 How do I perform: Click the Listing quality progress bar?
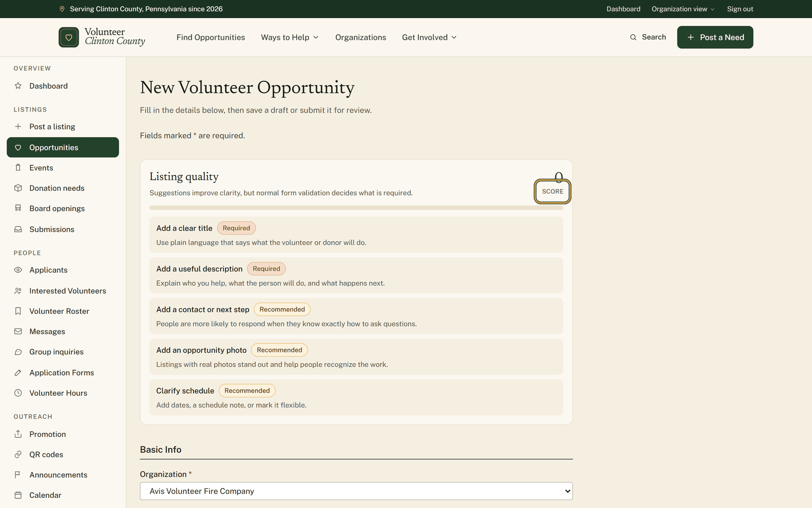(356, 208)
